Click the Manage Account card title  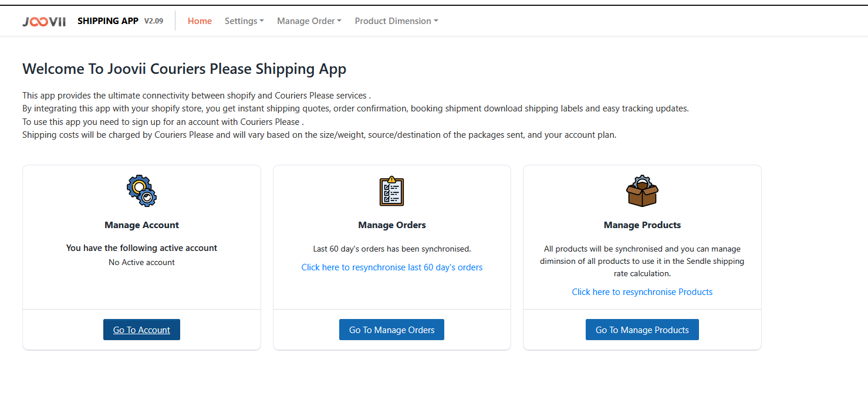click(141, 225)
